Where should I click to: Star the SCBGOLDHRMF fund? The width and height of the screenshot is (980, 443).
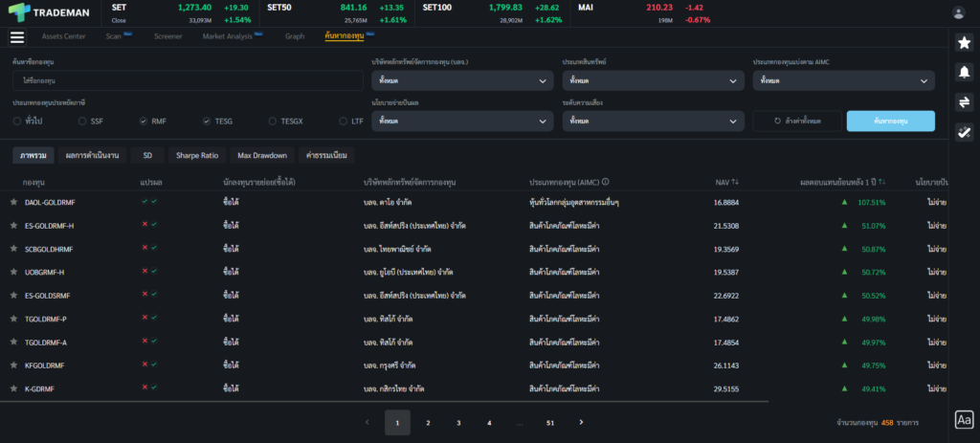(13, 249)
